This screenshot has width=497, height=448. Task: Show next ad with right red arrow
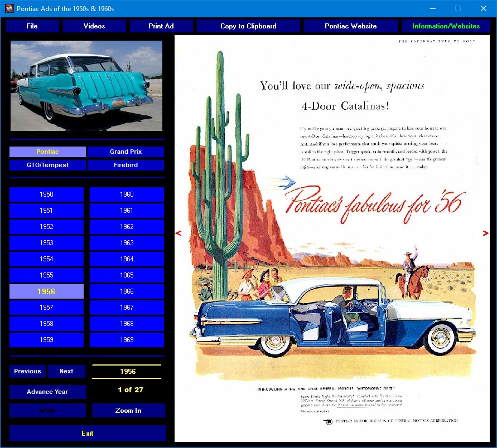coord(486,233)
